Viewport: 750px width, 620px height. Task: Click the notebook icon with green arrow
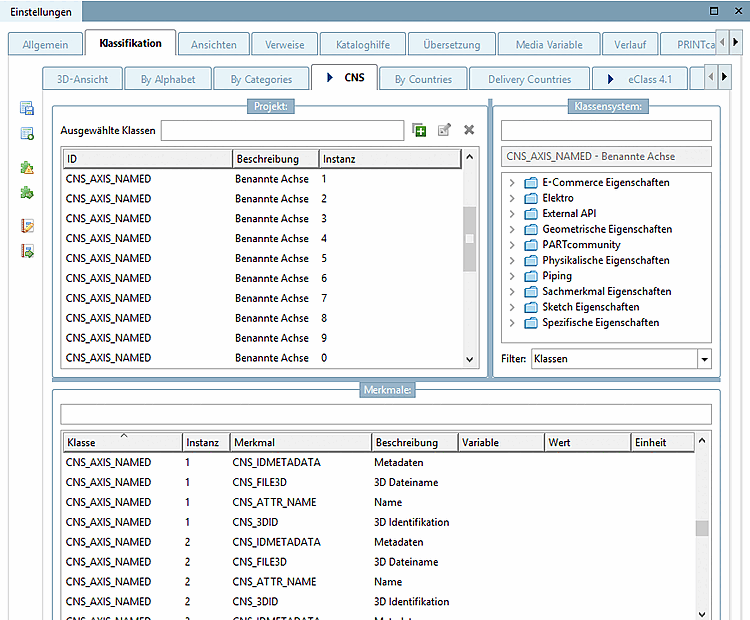pos(27,251)
